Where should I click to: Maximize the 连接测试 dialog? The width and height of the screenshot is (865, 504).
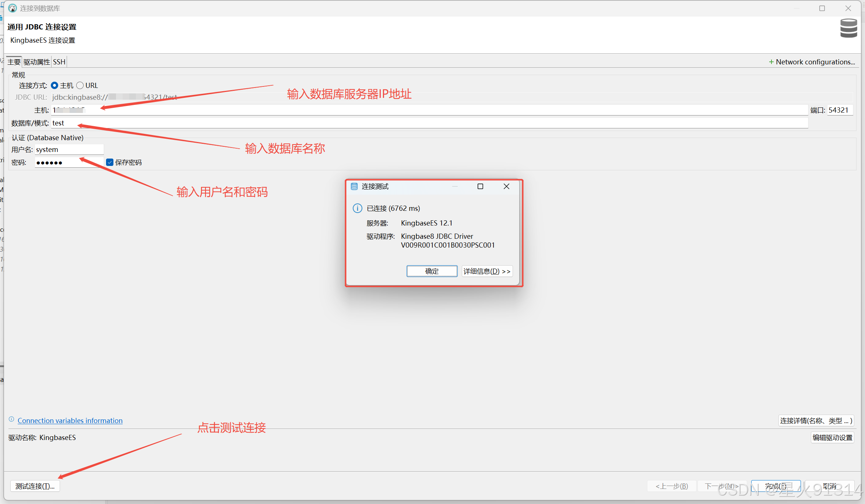click(480, 187)
